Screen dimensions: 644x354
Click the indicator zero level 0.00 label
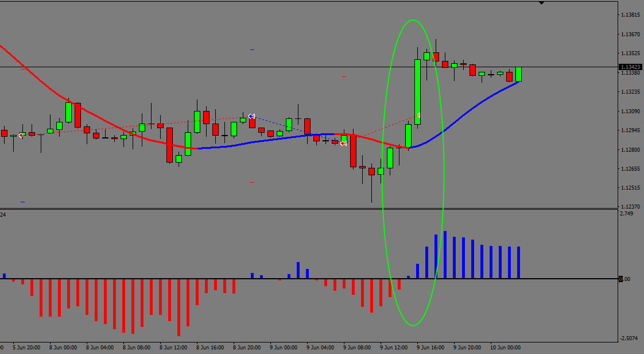(625, 279)
